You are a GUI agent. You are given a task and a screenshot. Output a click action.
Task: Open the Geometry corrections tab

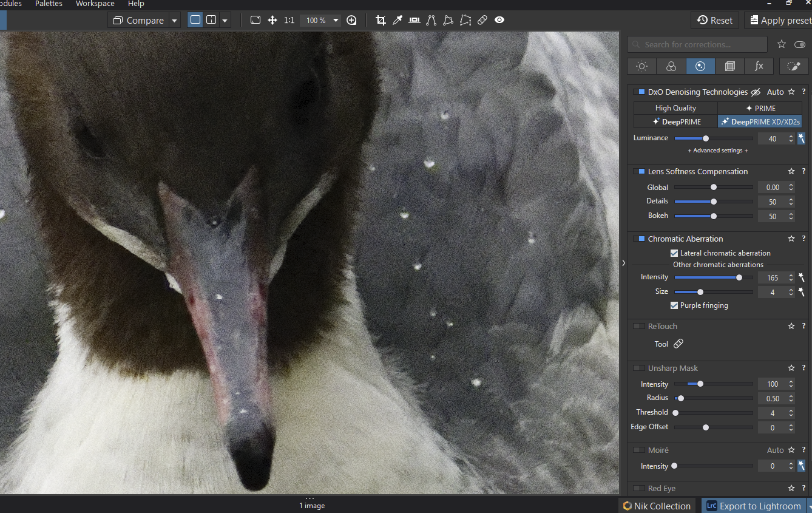pyautogui.click(x=729, y=66)
